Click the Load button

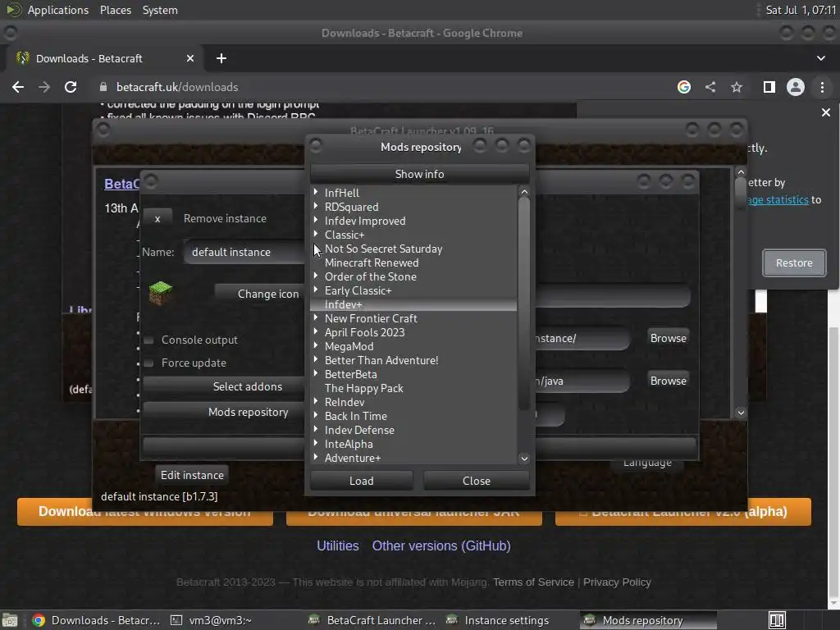[362, 481]
